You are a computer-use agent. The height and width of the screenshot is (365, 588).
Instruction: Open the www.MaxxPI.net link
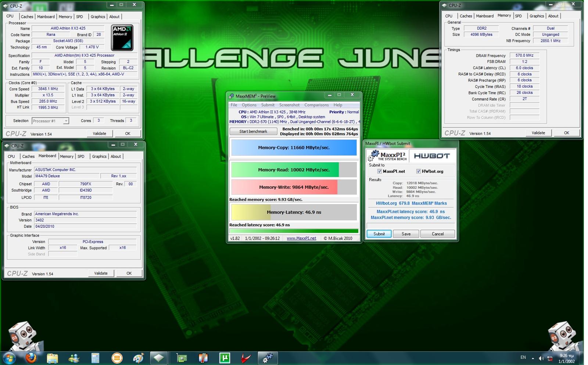pyautogui.click(x=301, y=238)
